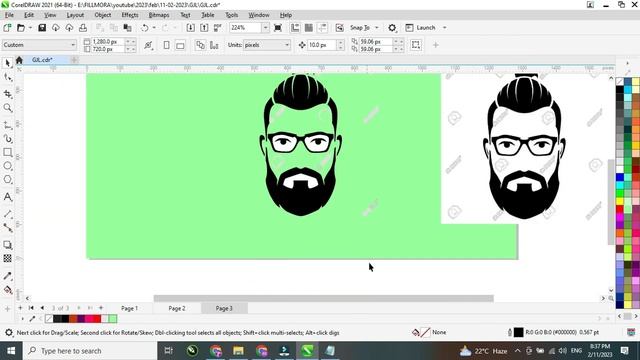
Task: Switch page to Portrait orientation
Action: [x=167, y=45]
